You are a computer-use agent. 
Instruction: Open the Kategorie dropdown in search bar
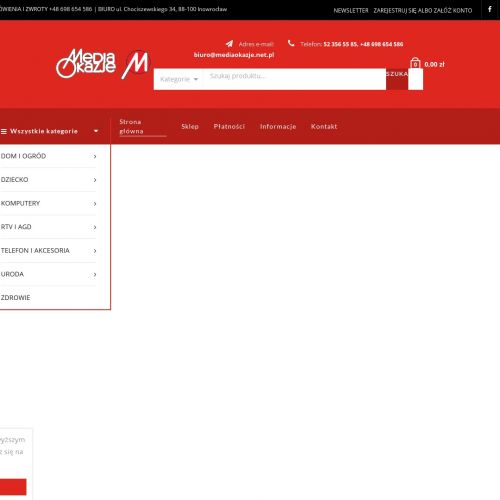click(x=179, y=79)
